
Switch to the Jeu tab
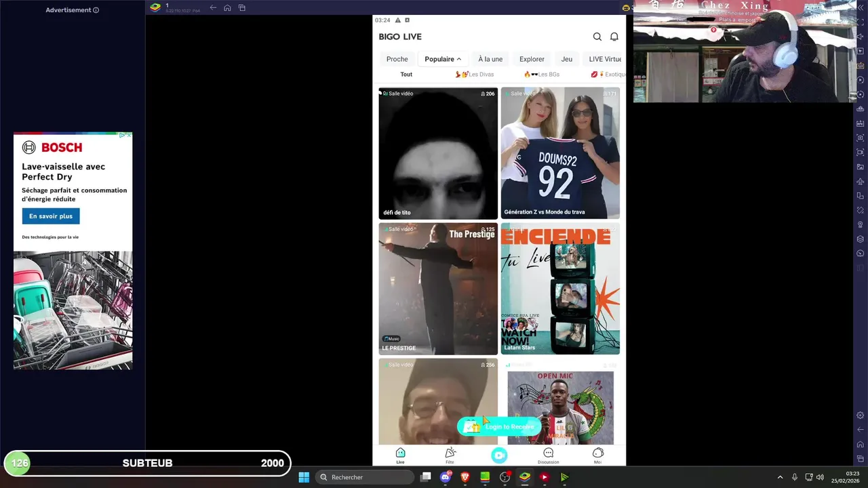coord(567,59)
